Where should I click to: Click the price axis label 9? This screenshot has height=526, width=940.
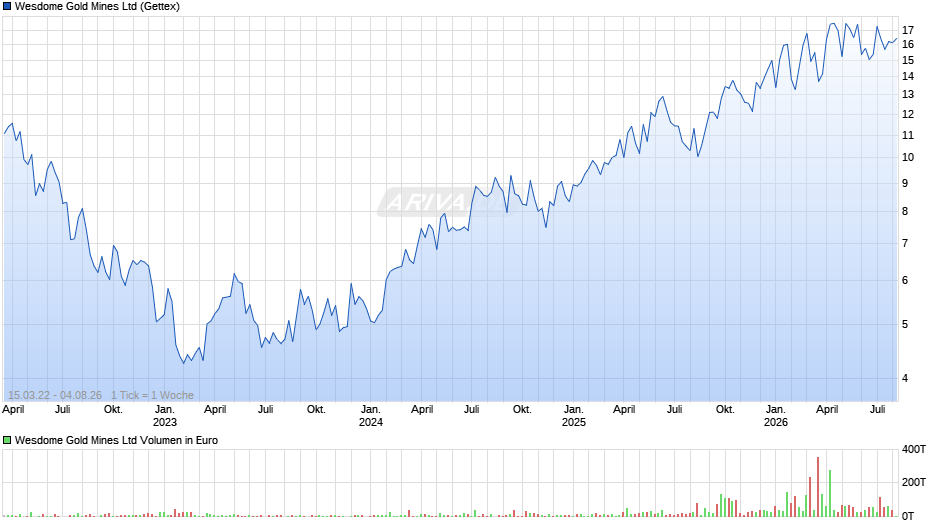(905, 184)
